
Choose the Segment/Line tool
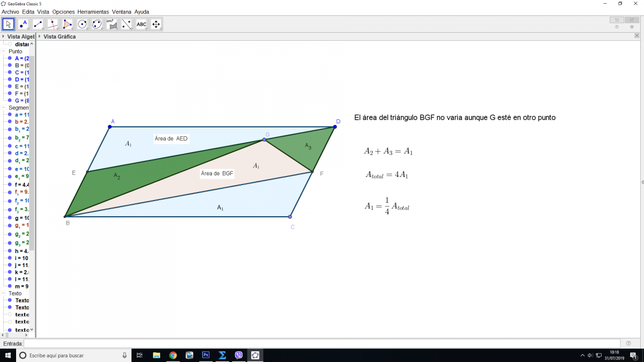point(38,24)
